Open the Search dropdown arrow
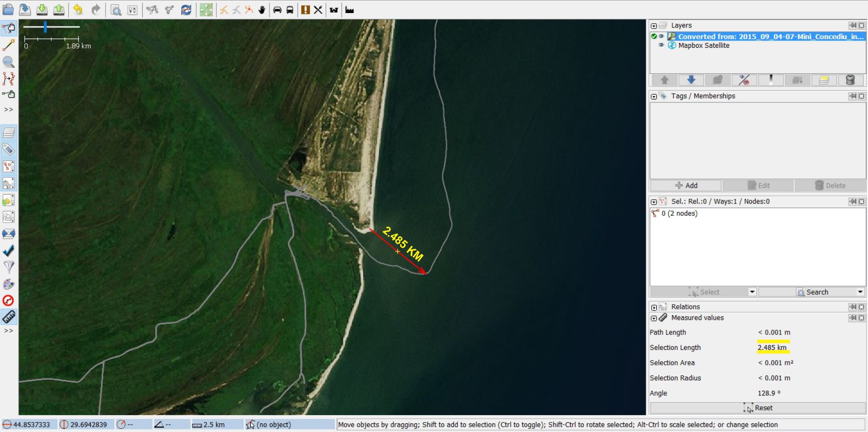 860,292
